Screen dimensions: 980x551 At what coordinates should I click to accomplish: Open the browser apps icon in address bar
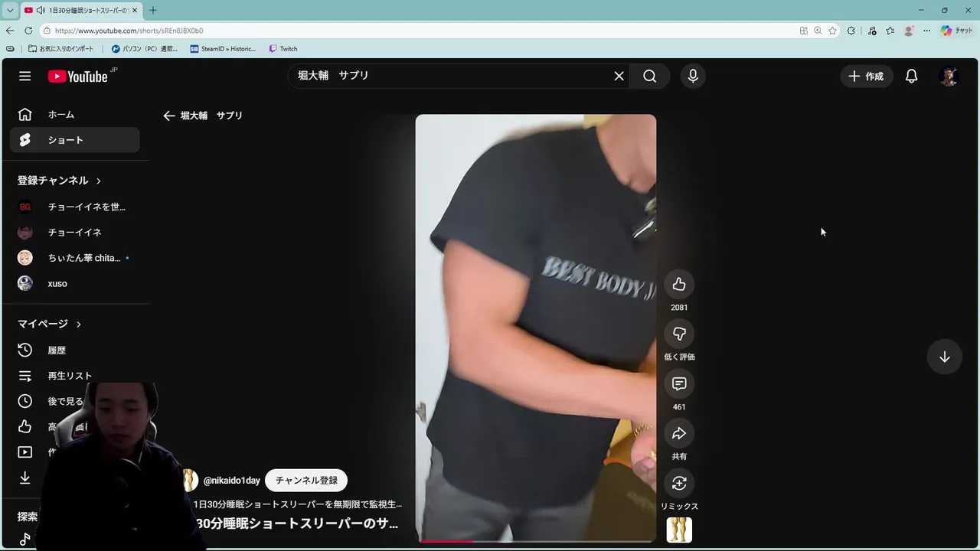pyautogui.click(x=803, y=31)
